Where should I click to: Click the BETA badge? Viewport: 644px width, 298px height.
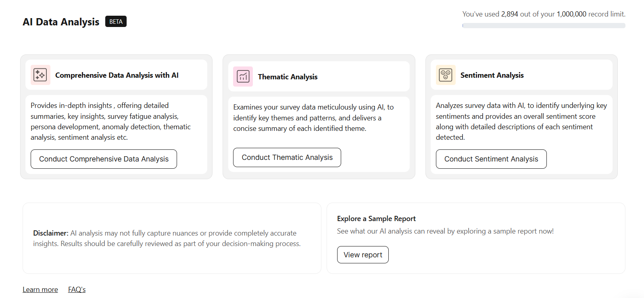point(116,21)
